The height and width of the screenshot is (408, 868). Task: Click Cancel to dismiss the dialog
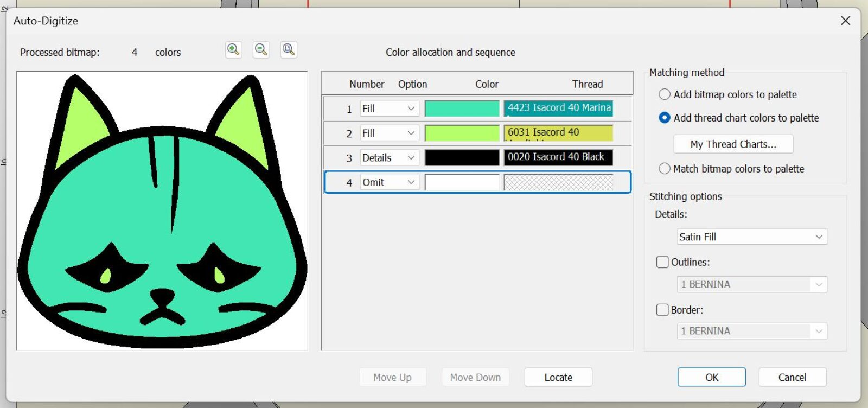pyautogui.click(x=793, y=377)
